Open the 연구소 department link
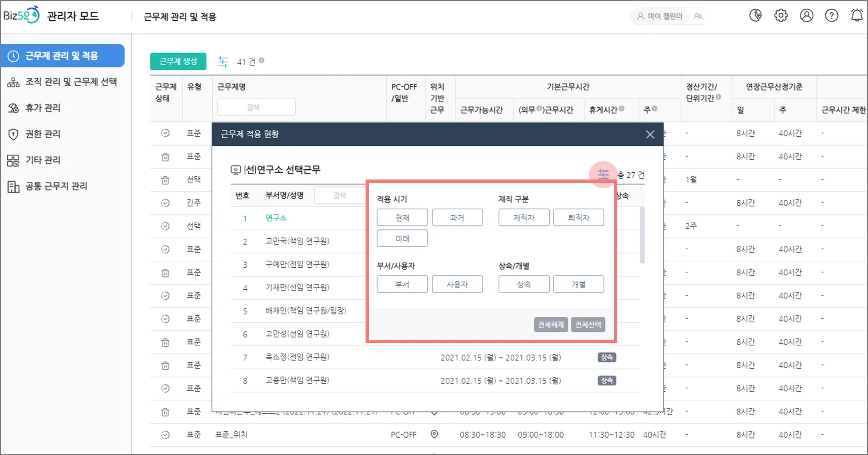Screen dimensions: 868x455 click(276, 218)
